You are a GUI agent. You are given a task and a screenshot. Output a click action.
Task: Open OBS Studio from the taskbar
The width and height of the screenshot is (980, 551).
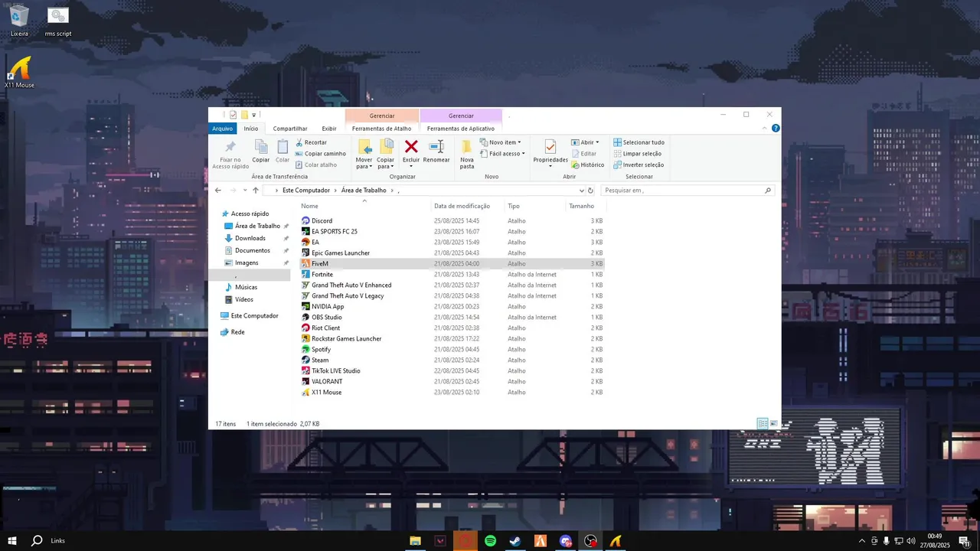coord(590,541)
